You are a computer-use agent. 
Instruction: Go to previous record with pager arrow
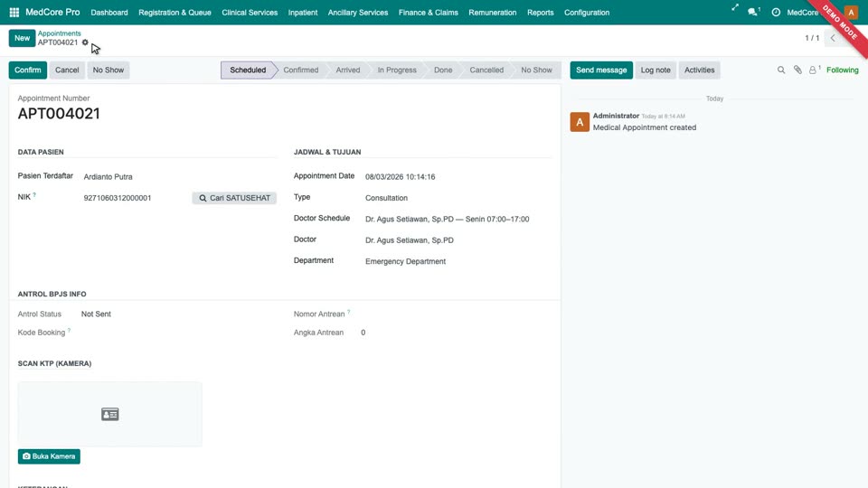(833, 38)
